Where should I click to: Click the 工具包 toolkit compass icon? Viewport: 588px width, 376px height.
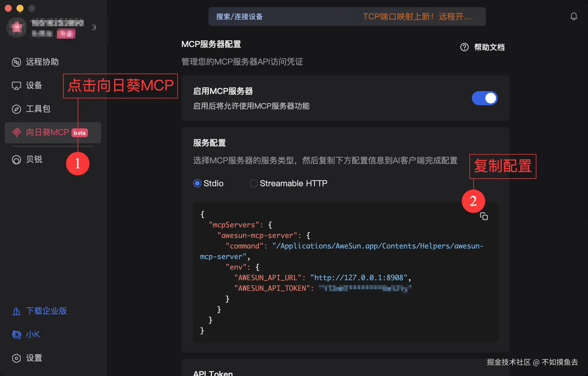[x=16, y=109]
